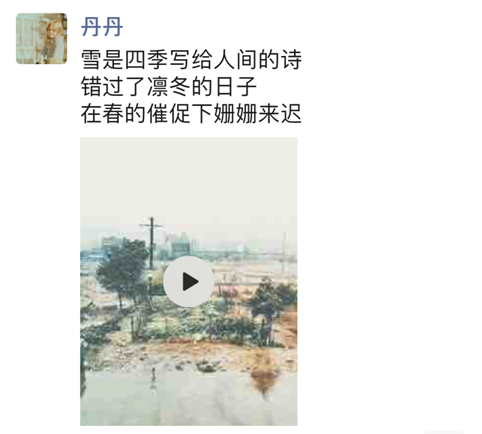Click the word 雪 at post start
482x434 pixels.
click(x=91, y=60)
